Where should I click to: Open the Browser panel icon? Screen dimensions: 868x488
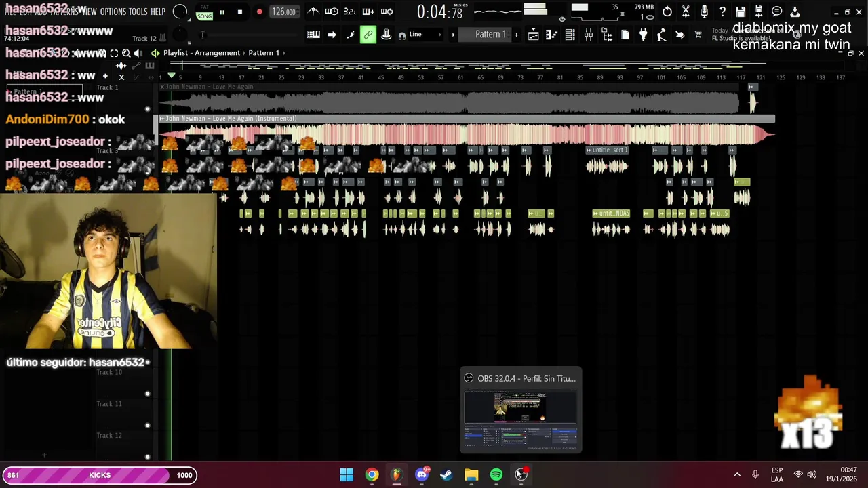pos(607,35)
